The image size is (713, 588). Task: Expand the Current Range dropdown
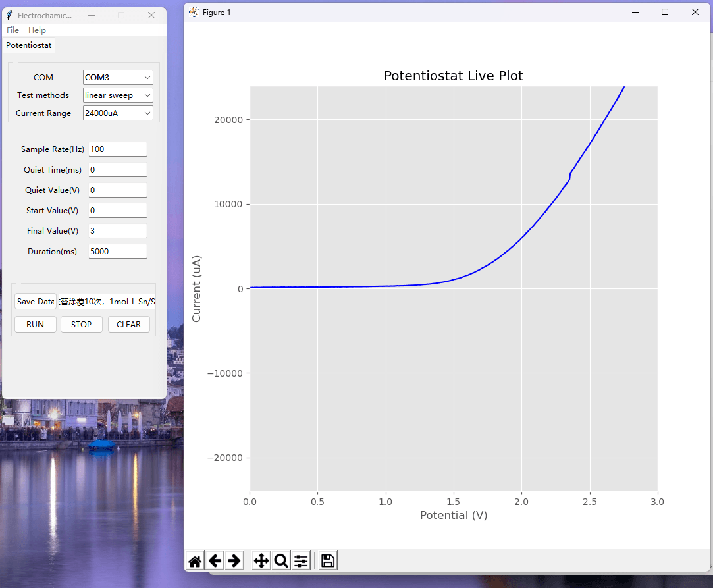coord(118,113)
